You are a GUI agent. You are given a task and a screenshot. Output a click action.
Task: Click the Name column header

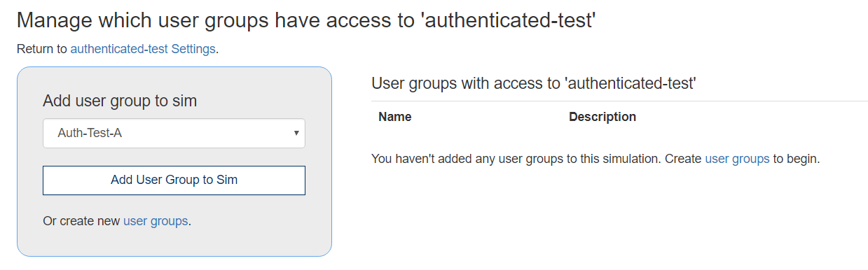(x=395, y=117)
